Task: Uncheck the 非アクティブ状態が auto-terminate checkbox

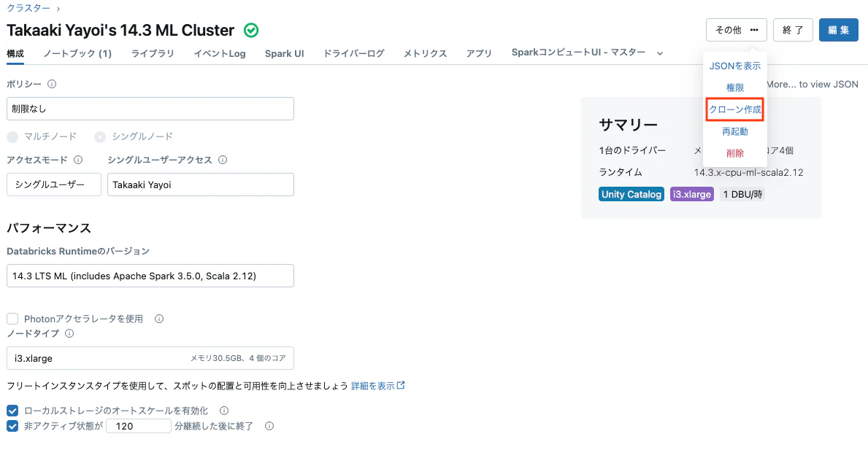Action: (x=12, y=426)
